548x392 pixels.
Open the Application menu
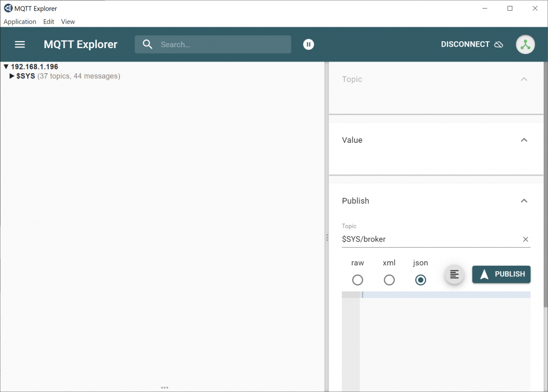[x=20, y=22]
